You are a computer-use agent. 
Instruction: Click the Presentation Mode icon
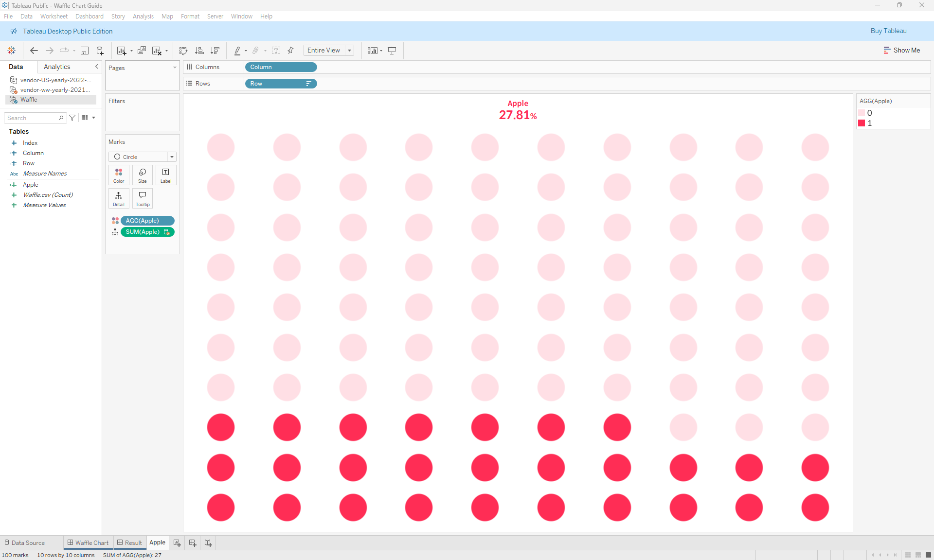392,51
